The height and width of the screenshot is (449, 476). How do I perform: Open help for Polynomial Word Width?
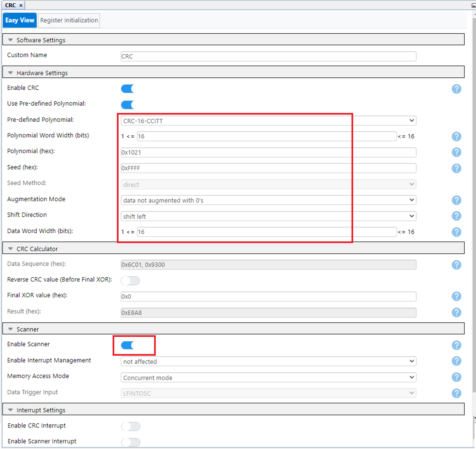(x=456, y=136)
